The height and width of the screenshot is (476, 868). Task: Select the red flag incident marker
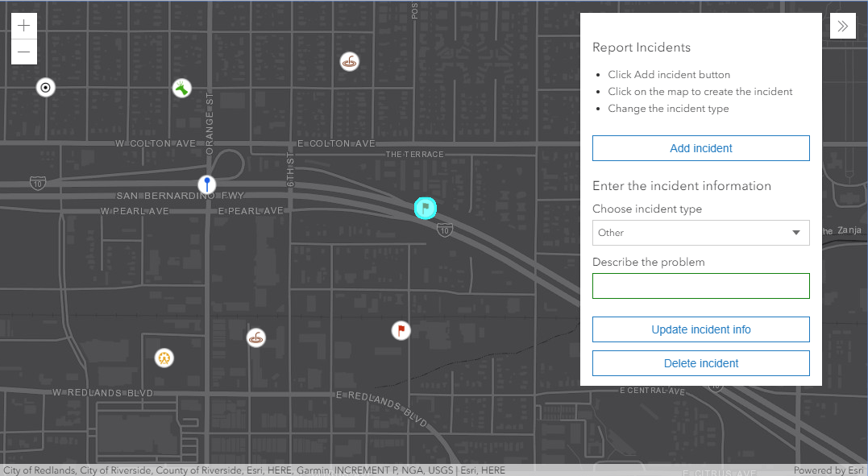[x=401, y=330]
